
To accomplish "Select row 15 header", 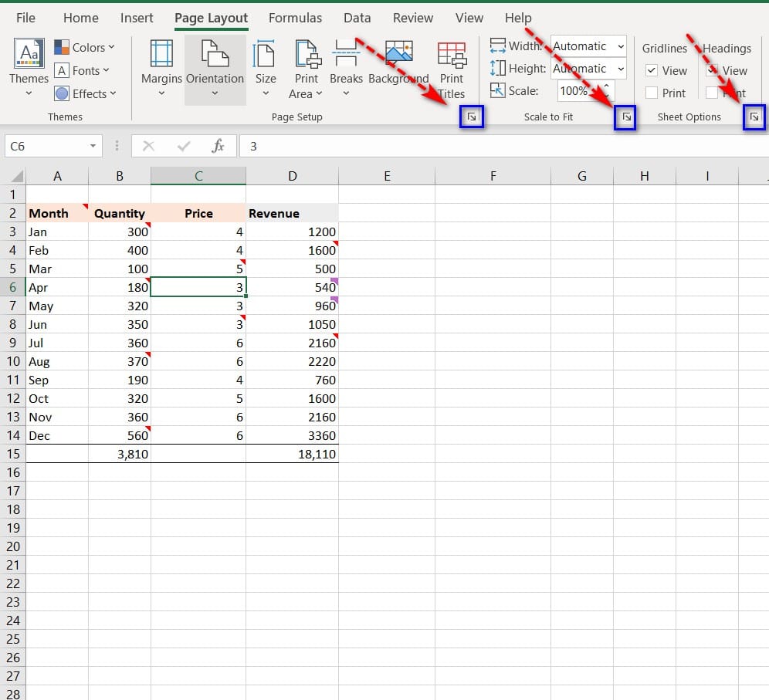I will (13, 454).
